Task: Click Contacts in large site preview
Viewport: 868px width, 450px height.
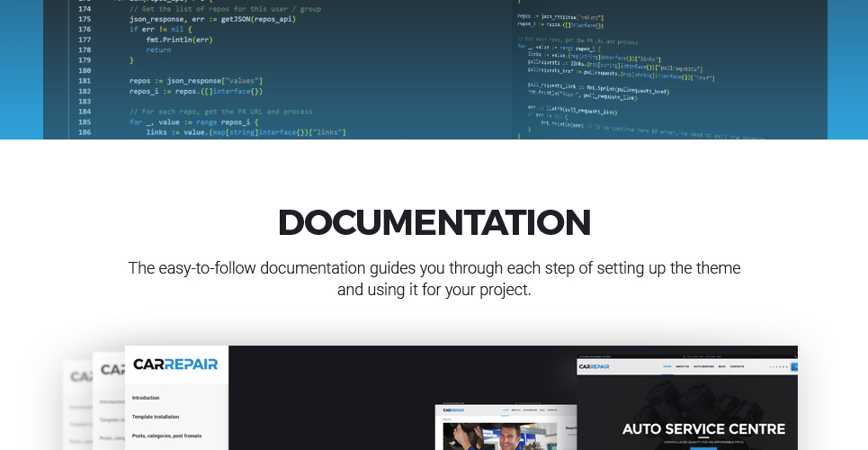Action: [x=737, y=366]
